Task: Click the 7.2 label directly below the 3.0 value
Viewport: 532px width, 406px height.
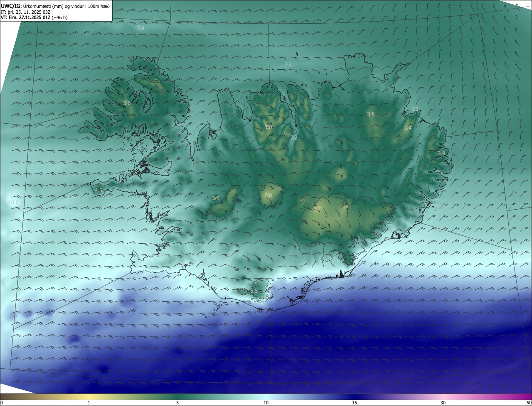Action: [x=294, y=137]
